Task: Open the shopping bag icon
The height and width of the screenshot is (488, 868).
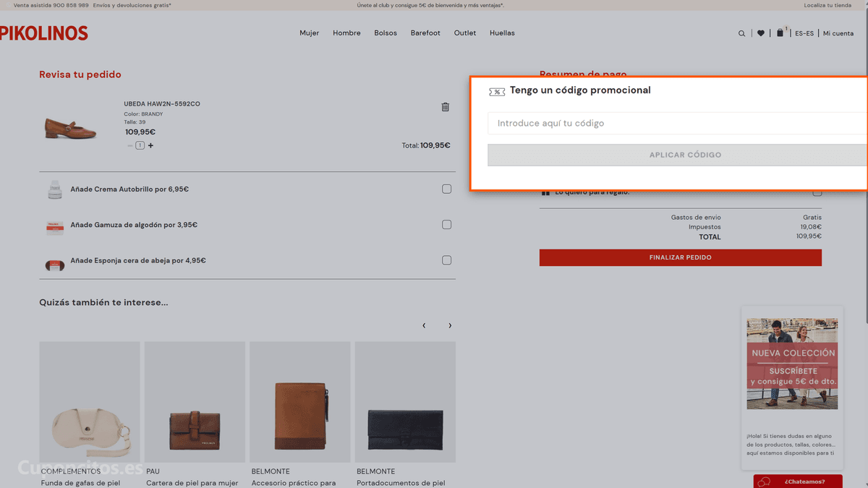Action: click(780, 33)
